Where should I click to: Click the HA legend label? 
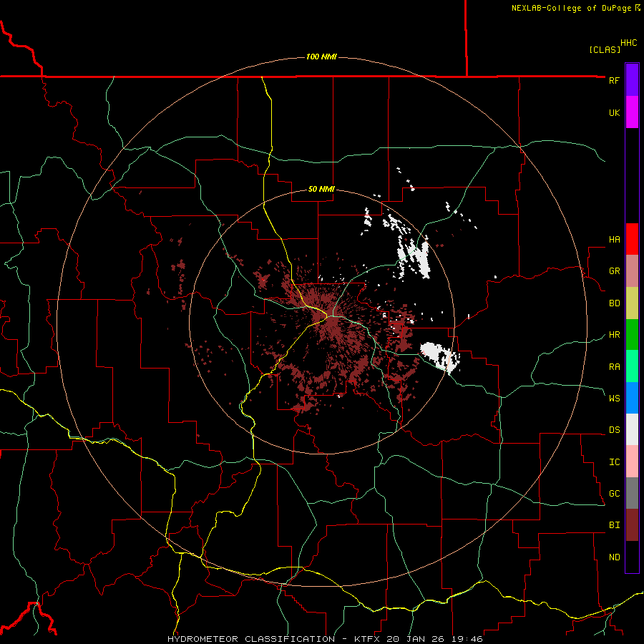point(614,239)
